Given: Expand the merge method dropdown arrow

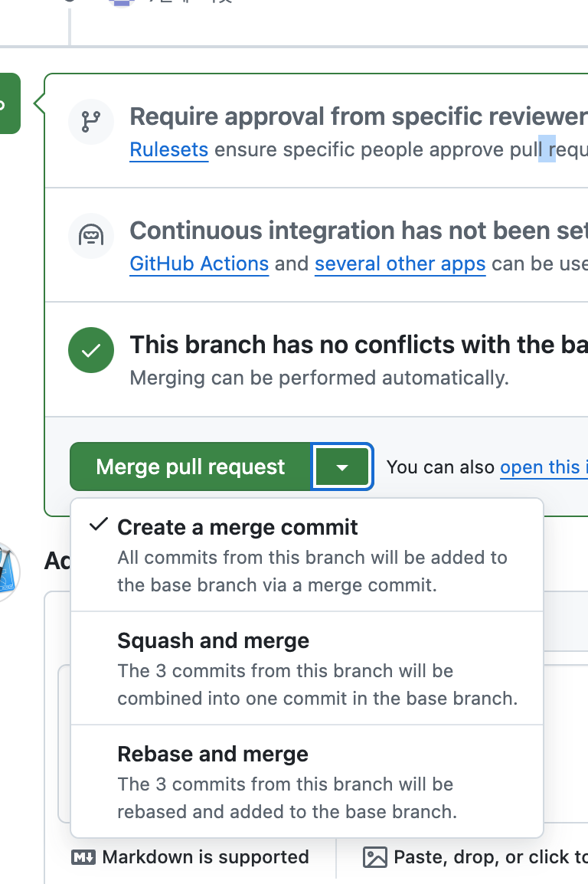Looking at the screenshot, I should pos(342,467).
